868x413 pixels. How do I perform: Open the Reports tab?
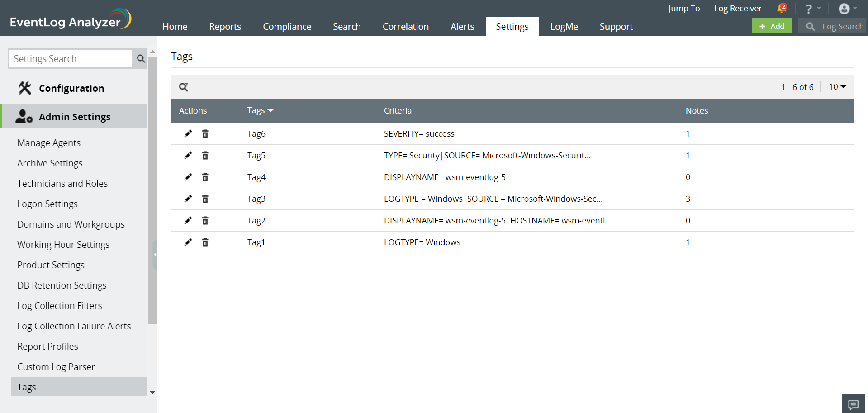225,27
